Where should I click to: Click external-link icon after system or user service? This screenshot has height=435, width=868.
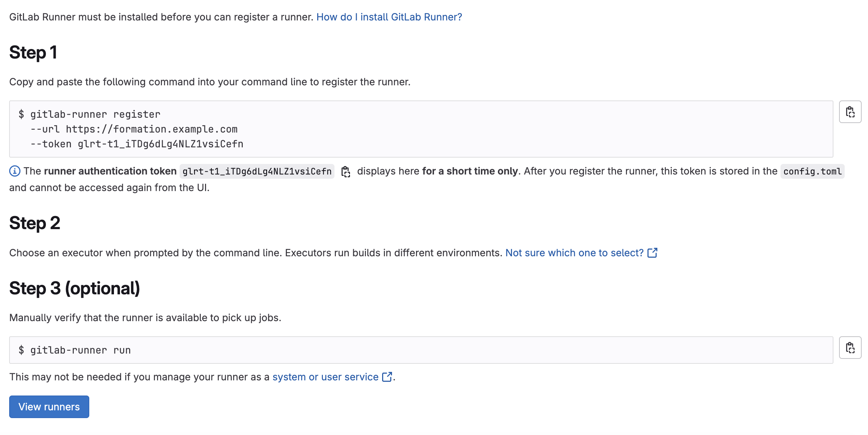387,377
